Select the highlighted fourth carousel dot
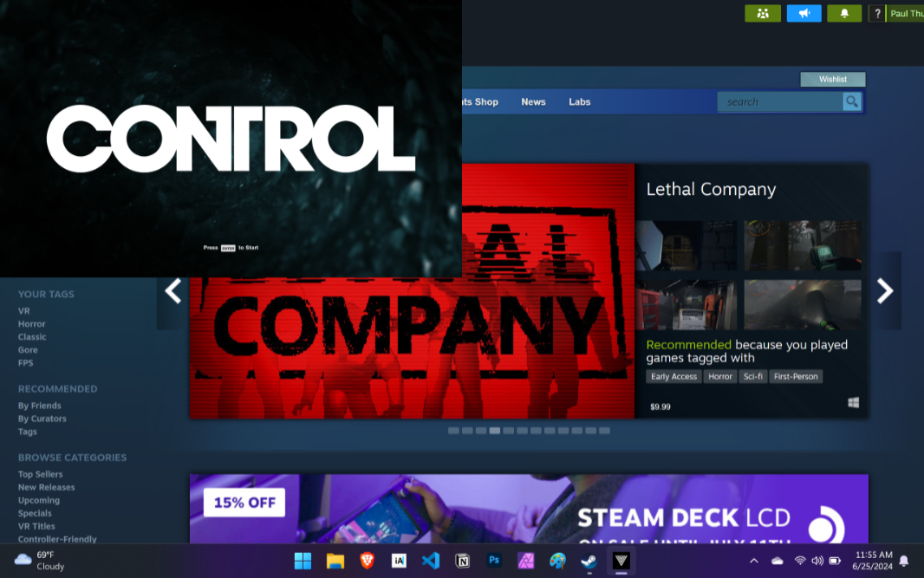924x578 pixels. point(494,431)
